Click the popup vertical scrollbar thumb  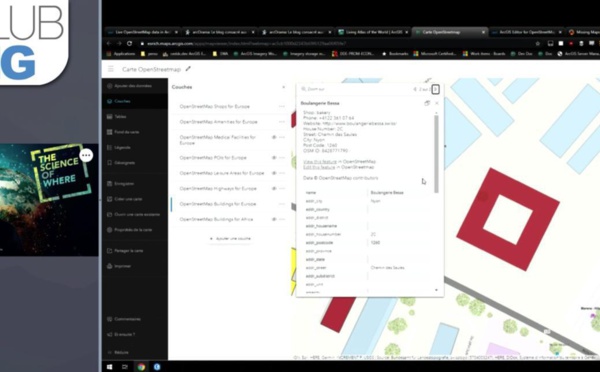pos(436,154)
